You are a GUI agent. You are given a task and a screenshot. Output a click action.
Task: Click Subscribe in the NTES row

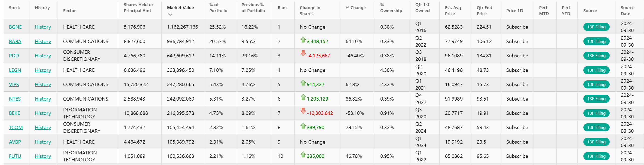point(517,99)
